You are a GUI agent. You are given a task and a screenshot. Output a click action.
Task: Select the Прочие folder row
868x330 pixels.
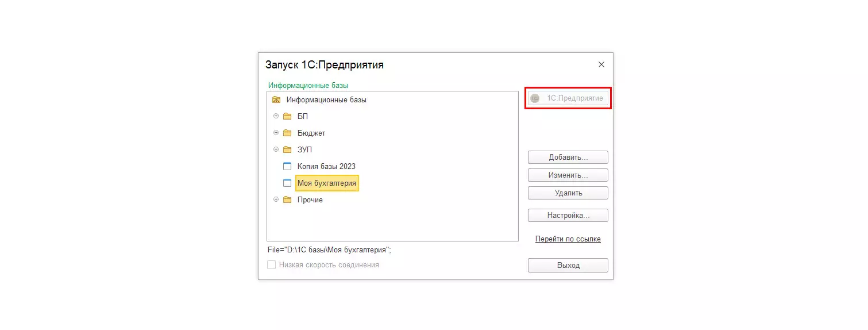[x=310, y=199]
